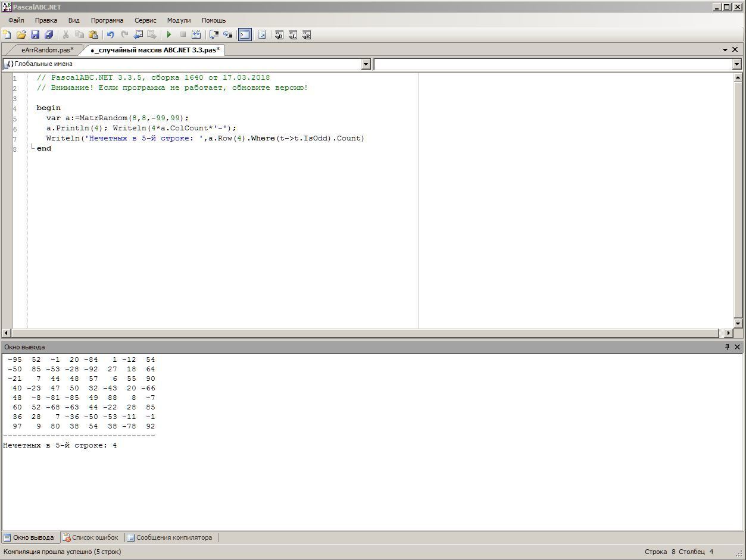Open a file using the folder icon

[x=21, y=35]
